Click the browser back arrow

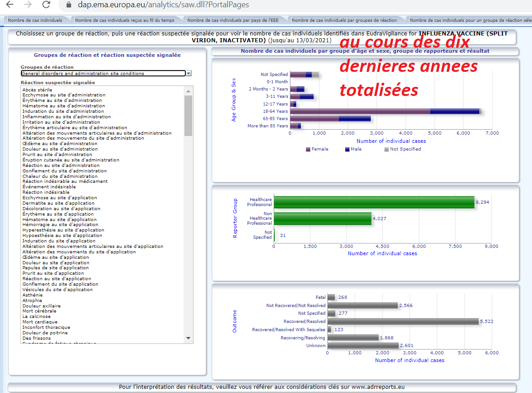[x=10, y=5]
